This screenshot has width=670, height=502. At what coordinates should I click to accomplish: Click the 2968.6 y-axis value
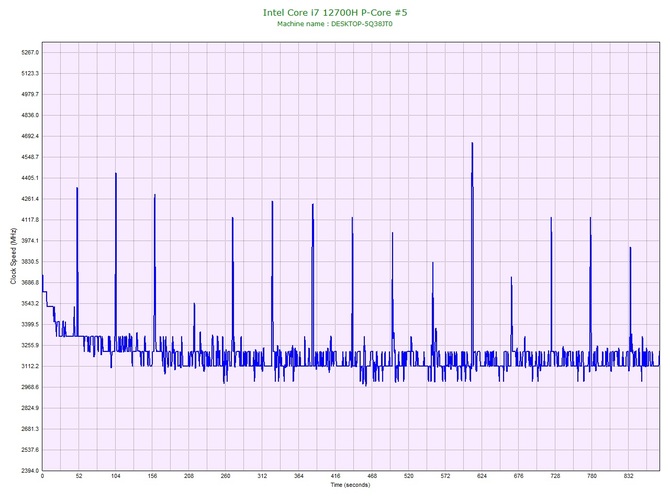(30, 388)
